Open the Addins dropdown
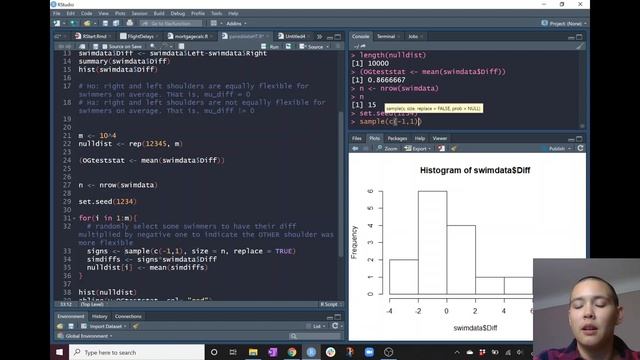 click(236, 24)
